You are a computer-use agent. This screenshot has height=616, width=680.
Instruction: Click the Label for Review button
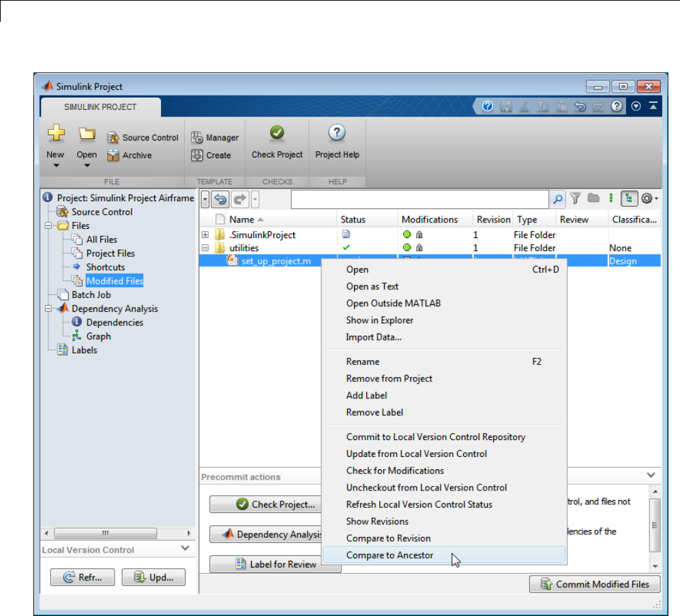(x=275, y=564)
